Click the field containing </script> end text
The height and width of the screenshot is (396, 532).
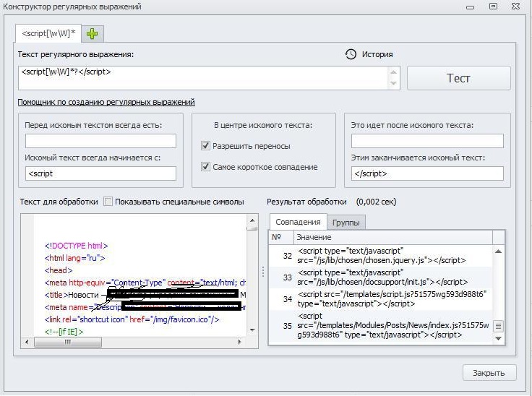[427, 173]
